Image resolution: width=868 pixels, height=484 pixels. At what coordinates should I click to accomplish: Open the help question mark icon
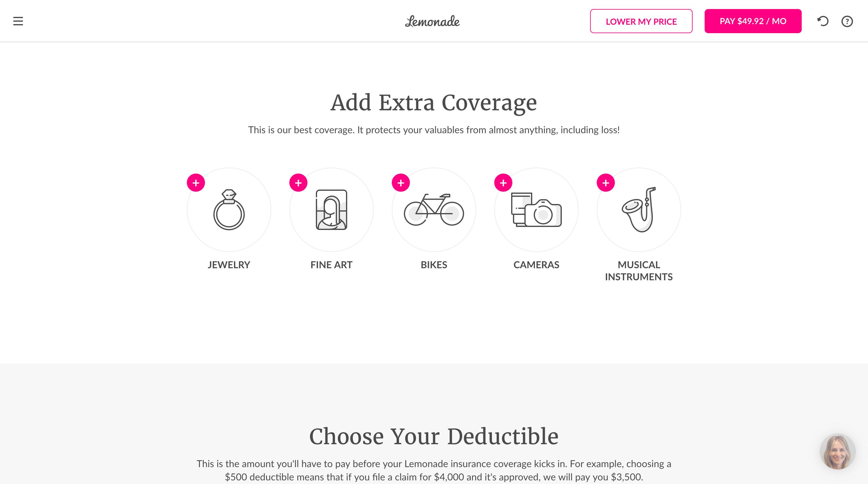(x=847, y=21)
